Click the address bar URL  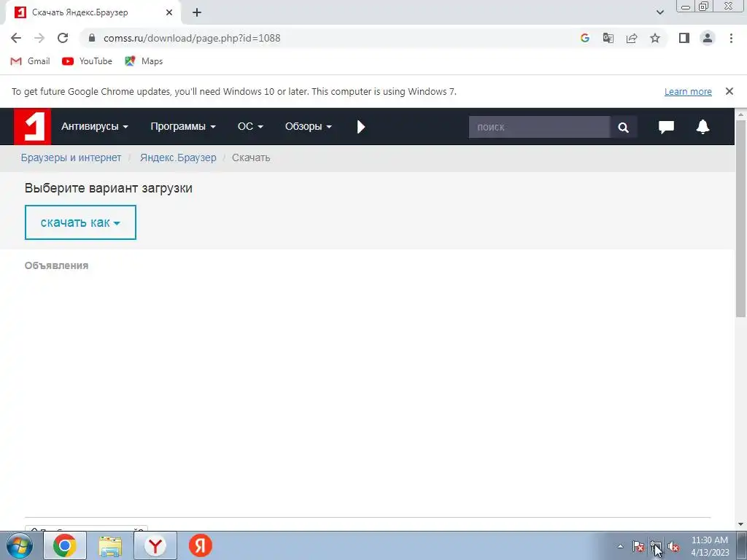pyautogui.click(x=192, y=38)
